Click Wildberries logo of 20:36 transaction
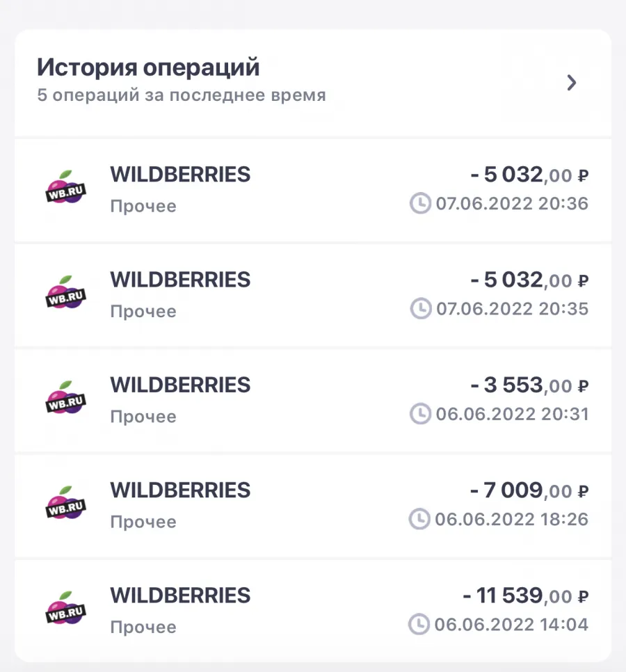626x672 pixels. coord(65,187)
